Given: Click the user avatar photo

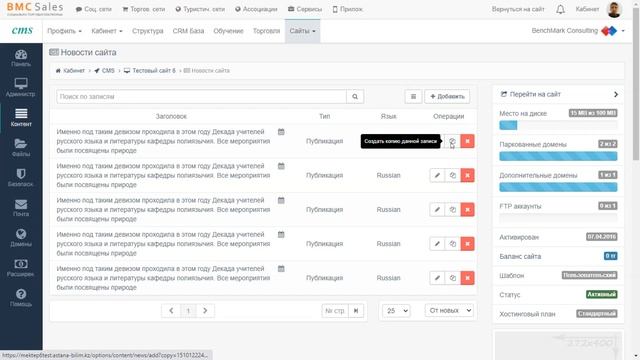Looking at the screenshot, I should point(614,9).
